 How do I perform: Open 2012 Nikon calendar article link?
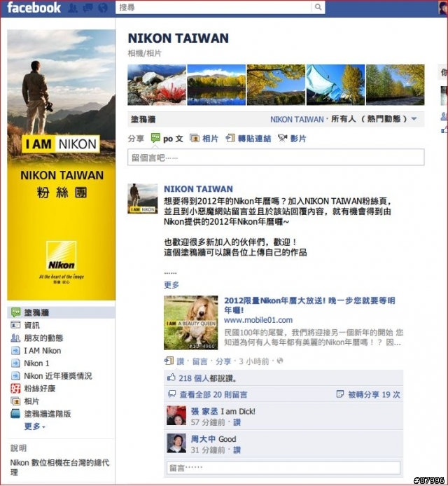tap(309, 305)
